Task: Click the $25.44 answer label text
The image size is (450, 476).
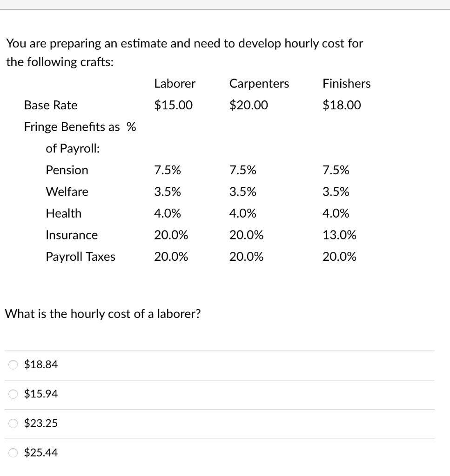Action: (x=40, y=452)
